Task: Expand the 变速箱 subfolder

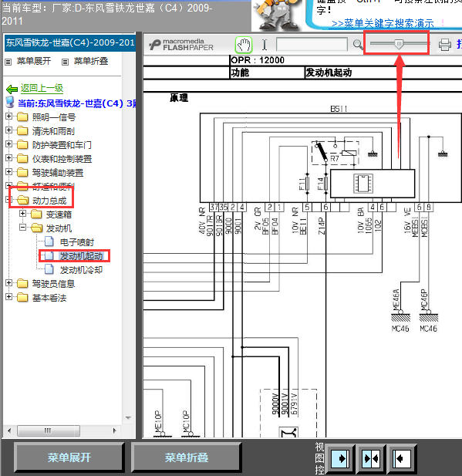Action: (x=22, y=214)
